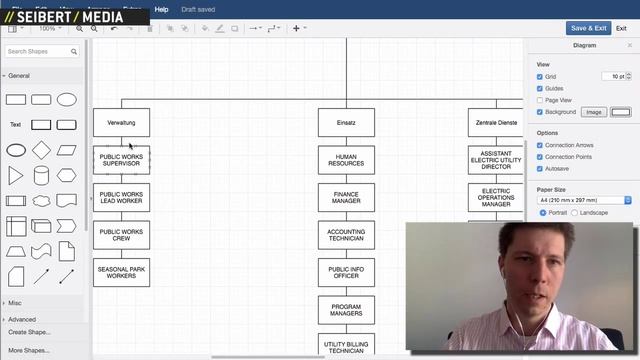Click the zoom in magnifier icon
Viewport: 640px width, 360px height.
pyautogui.click(x=79, y=29)
